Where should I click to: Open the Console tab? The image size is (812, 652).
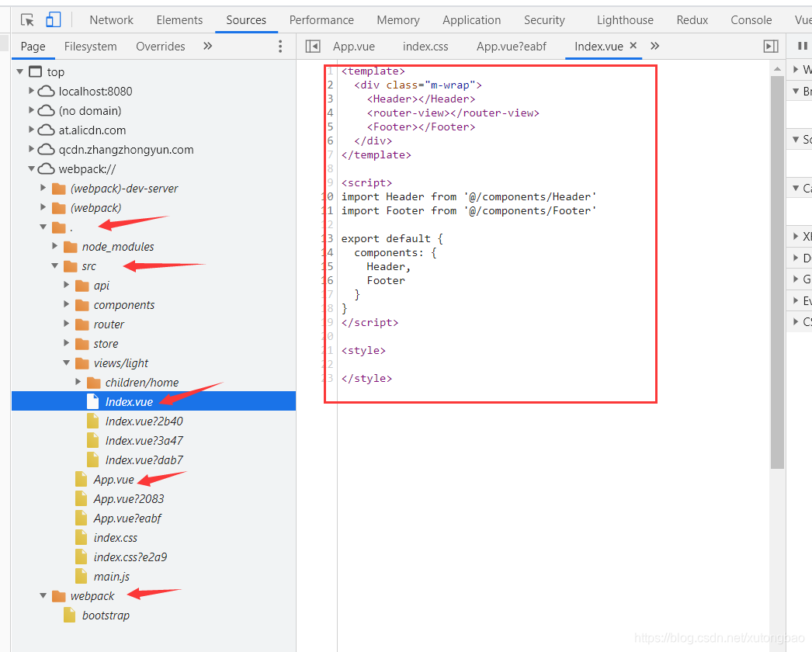751,20
